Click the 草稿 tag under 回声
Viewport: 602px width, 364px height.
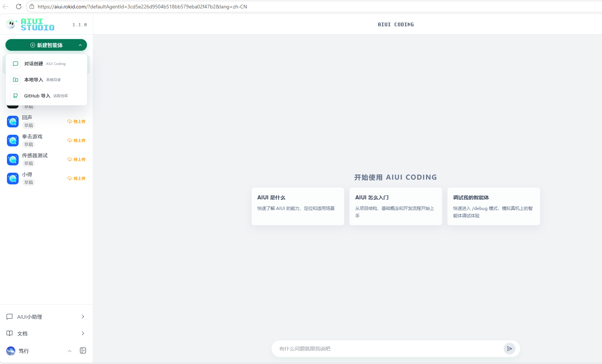(x=29, y=125)
